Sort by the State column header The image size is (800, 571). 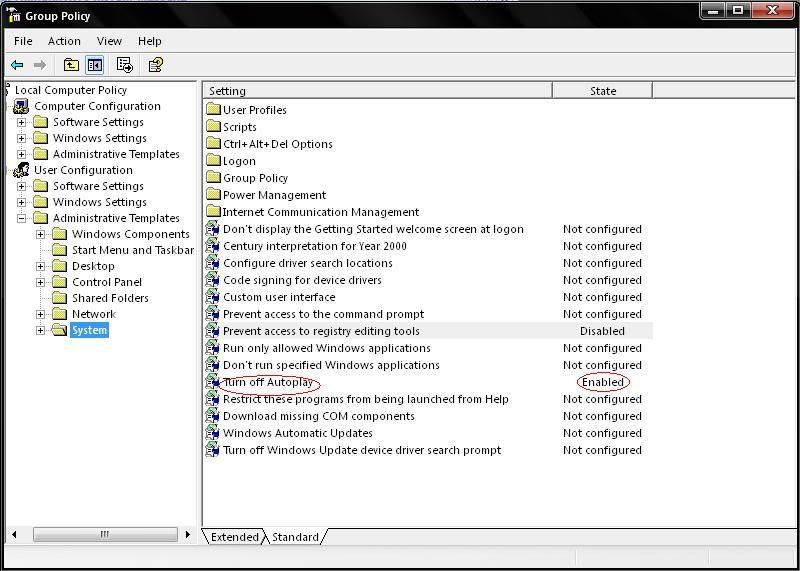pos(603,91)
